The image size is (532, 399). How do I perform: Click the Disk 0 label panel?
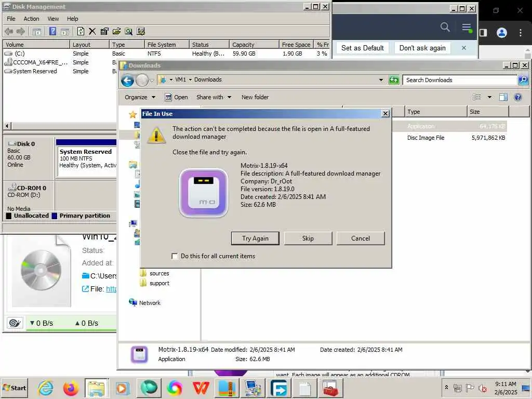tap(29, 158)
